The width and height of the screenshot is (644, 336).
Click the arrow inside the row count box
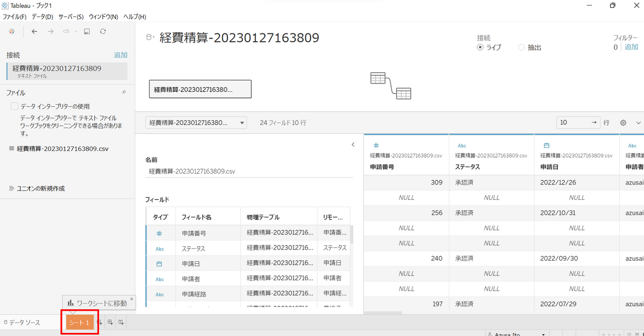coord(594,123)
